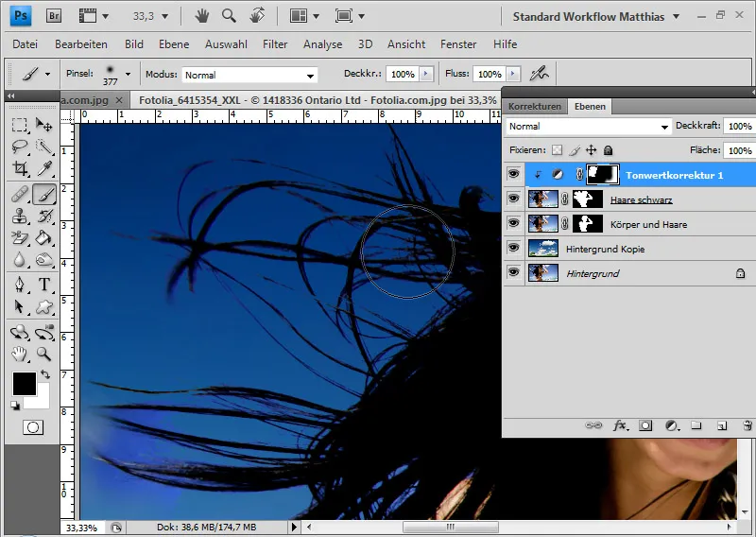Screen dimensions: 756x537
Task: Select the Blur tool
Action: point(20,260)
